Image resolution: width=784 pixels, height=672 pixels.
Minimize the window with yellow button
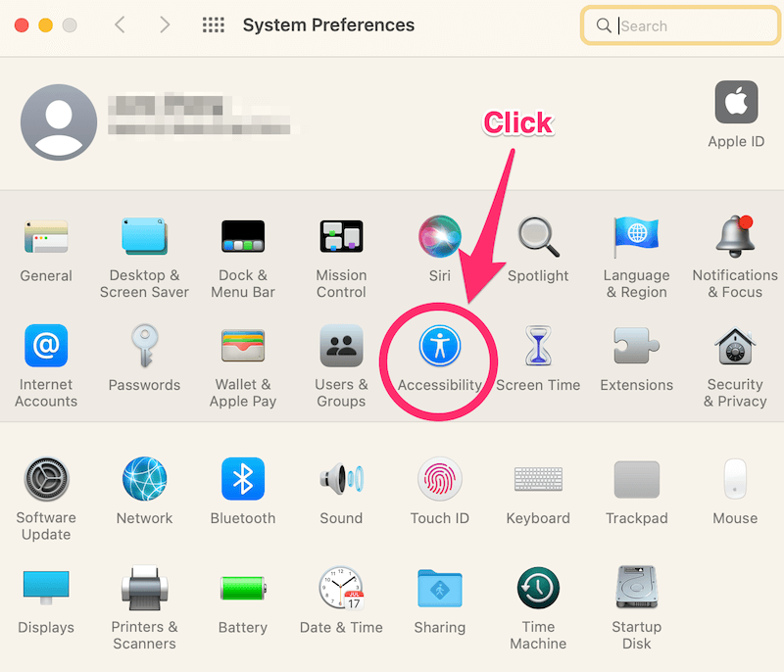coord(45,25)
